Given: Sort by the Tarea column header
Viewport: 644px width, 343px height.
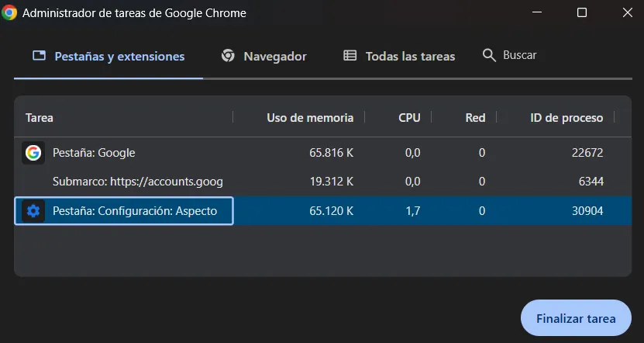Looking at the screenshot, I should pos(40,118).
